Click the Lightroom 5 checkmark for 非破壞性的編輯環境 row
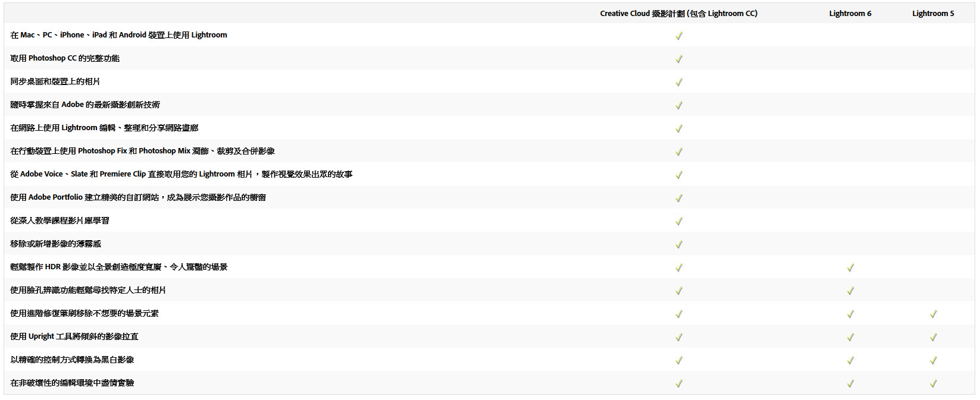980x400 pixels. point(933,383)
